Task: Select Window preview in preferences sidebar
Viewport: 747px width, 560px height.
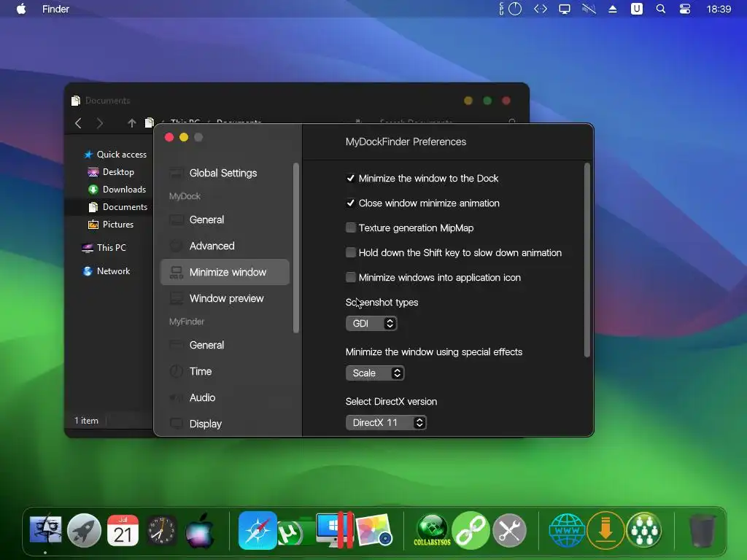Action: pyautogui.click(x=225, y=298)
